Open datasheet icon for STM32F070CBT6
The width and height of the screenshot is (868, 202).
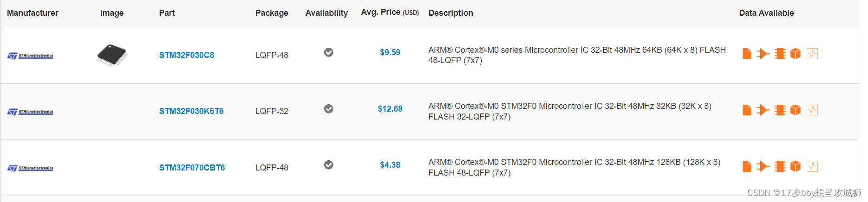point(746,166)
